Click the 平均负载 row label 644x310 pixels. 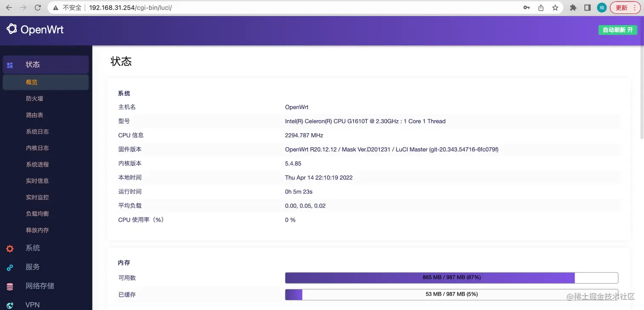(130, 206)
